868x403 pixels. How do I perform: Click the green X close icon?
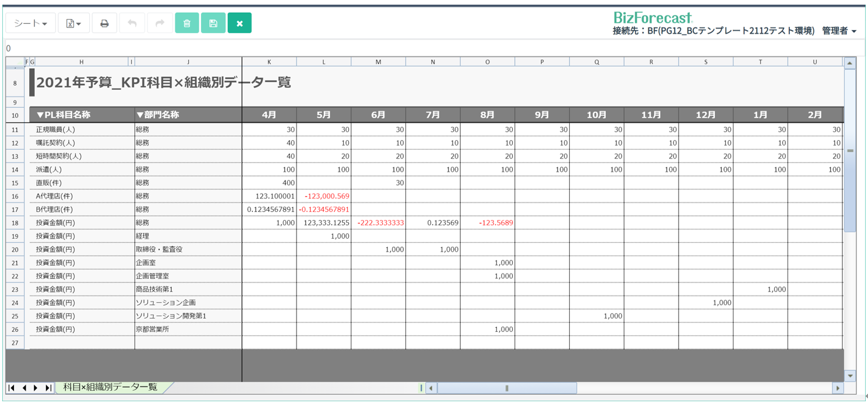239,23
